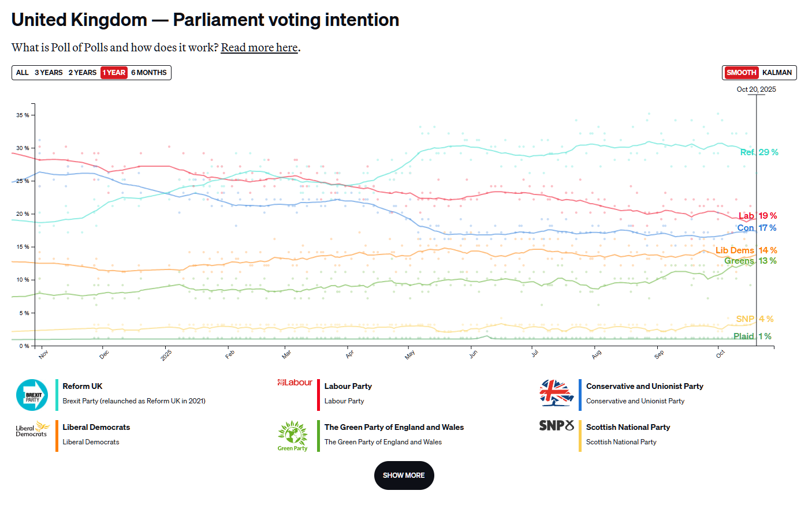Screen dimensions: 812x513
Task: Click the SNP logo
Action: click(556, 426)
